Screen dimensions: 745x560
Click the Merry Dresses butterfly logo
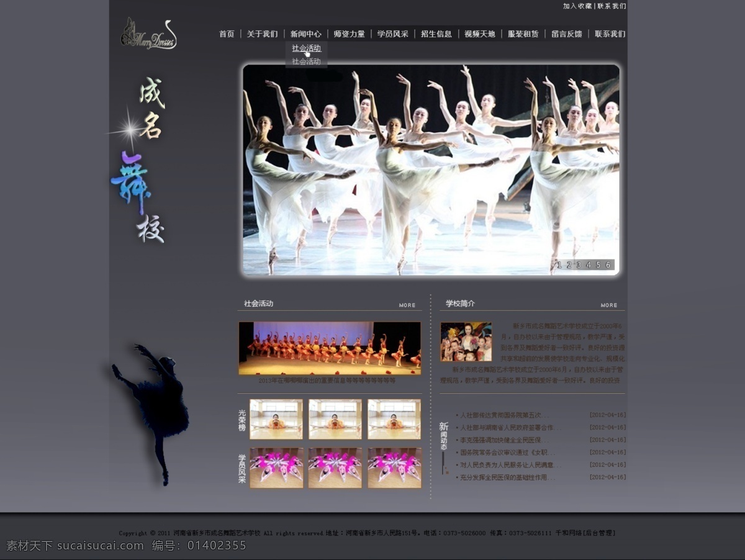point(148,34)
